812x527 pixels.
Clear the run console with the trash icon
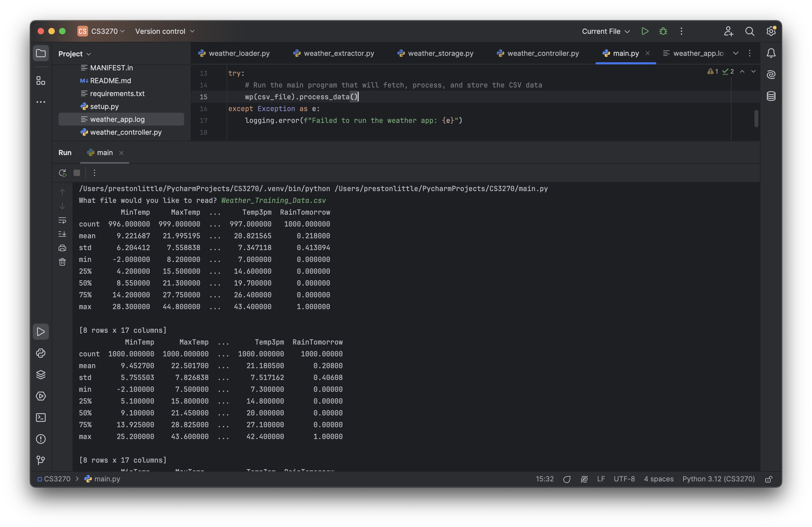62,262
